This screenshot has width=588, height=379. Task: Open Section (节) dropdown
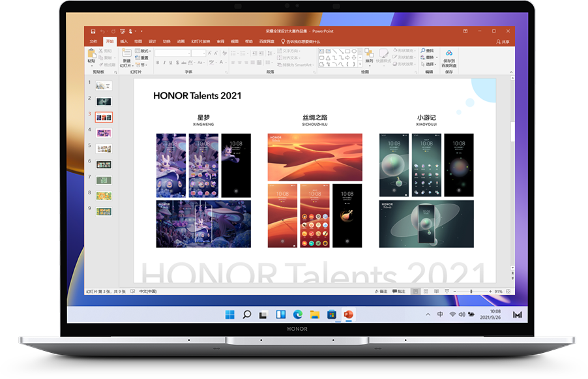pyautogui.click(x=141, y=65)
